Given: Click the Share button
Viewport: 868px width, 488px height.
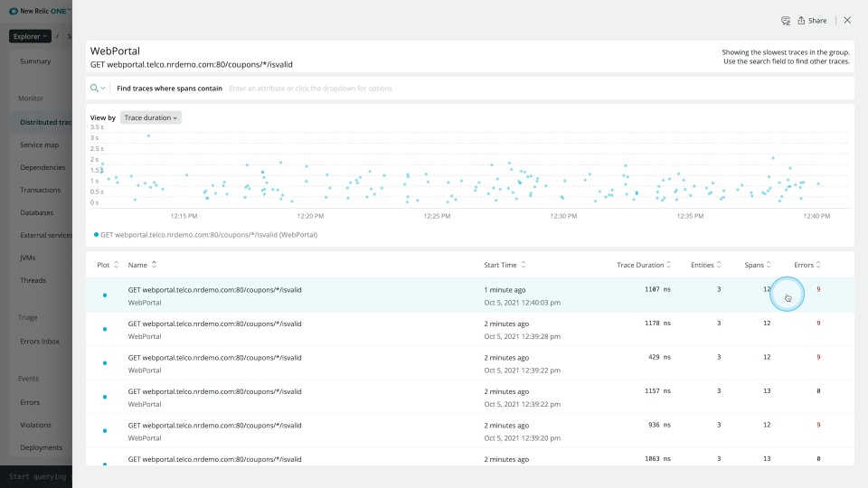Looking at the screenshot, I should [x=812, y=21].
